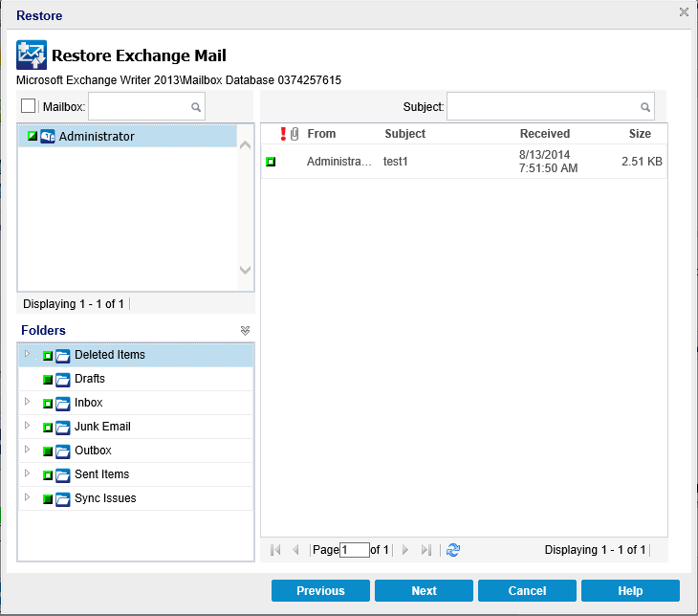Select the Sent Items folder
Screen dimensions: 698x616
pyautogui.click(x=101, y=474)
